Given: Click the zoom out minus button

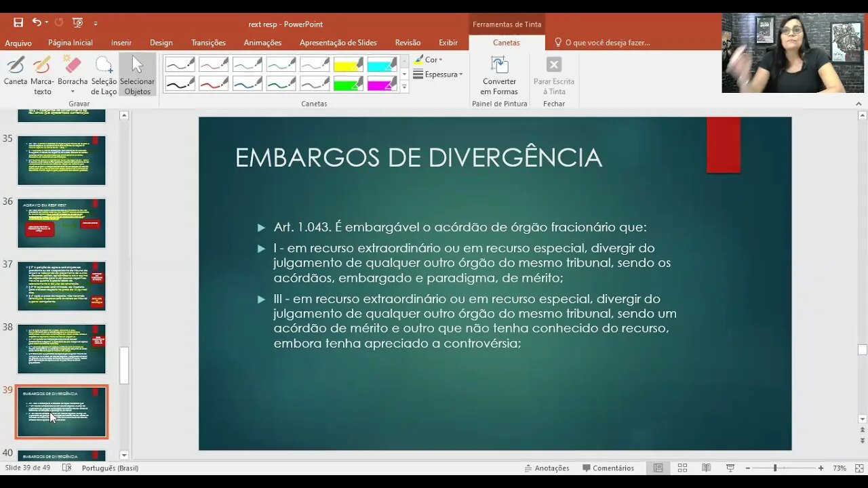Looking at the screenshot, I should coord(747,468).
